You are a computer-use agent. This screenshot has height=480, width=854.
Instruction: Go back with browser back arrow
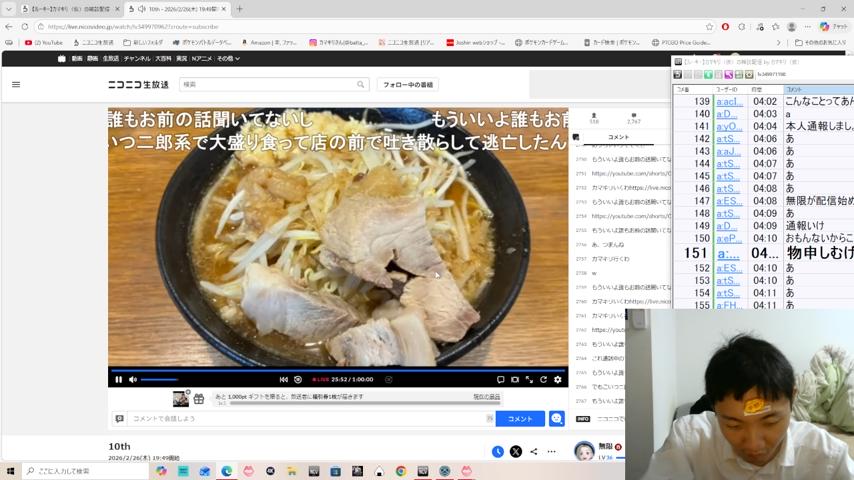coord(9,27)
